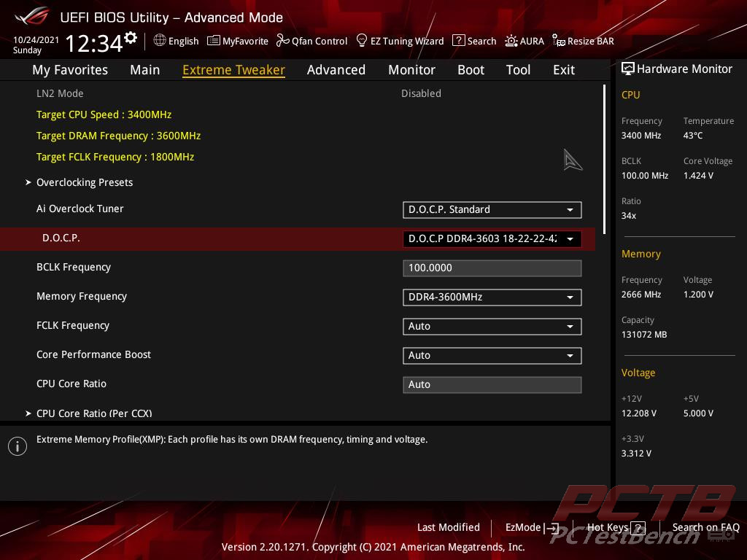Open Qfan Control fan icon
The image size is (747, 560).
coord(283,41)
